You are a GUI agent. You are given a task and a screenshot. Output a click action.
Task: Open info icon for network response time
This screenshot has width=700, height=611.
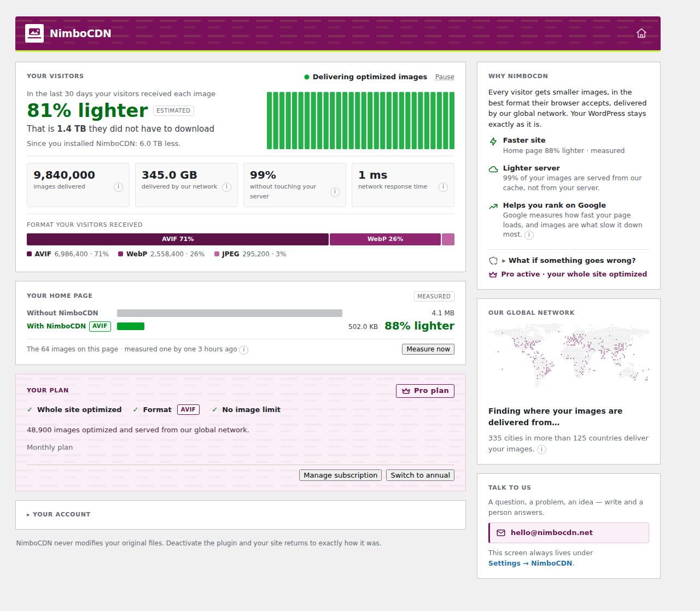(x=443, y=187)
